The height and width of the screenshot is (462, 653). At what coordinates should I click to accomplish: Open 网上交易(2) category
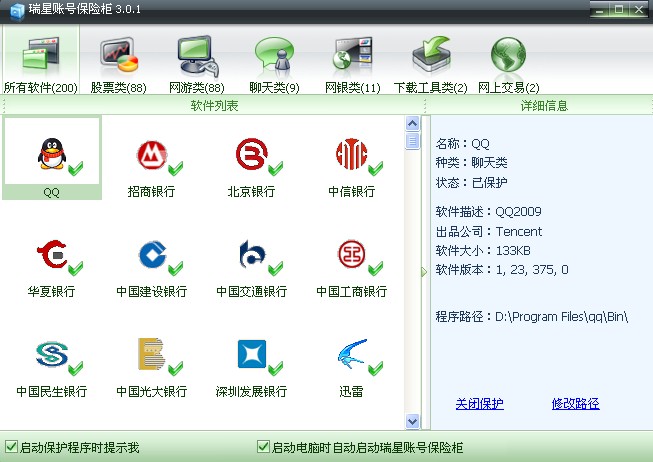508,65
